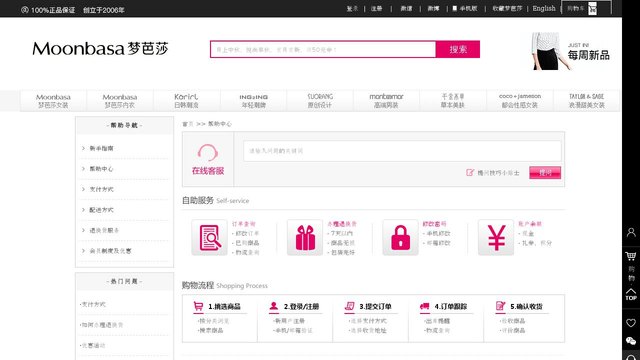Focus the question keyword input field
The height and width of the screenshot is (360, 640).
point(402,151)
